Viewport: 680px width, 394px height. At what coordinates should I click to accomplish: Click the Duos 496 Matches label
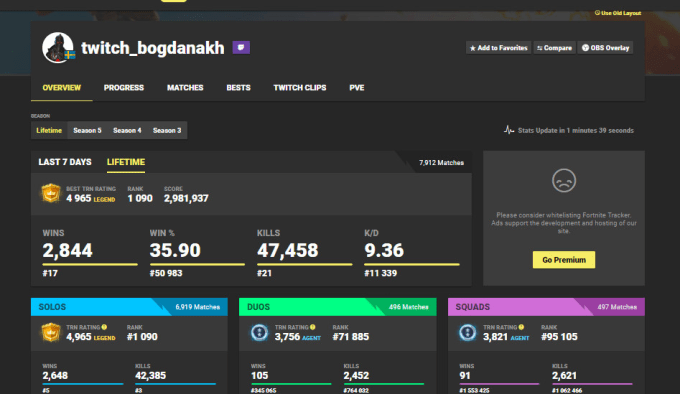(x=409, y=307)
